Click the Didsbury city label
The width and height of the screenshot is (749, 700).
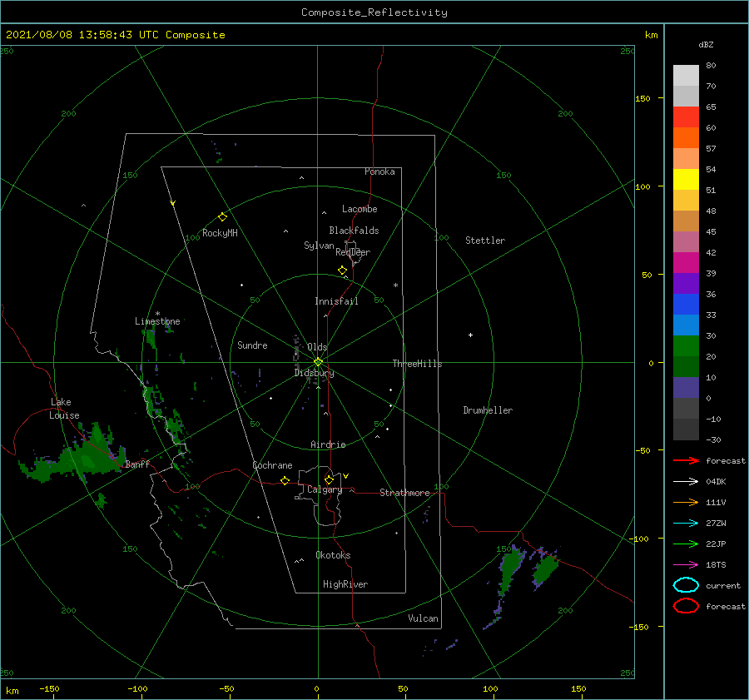[x=315, y=373]
